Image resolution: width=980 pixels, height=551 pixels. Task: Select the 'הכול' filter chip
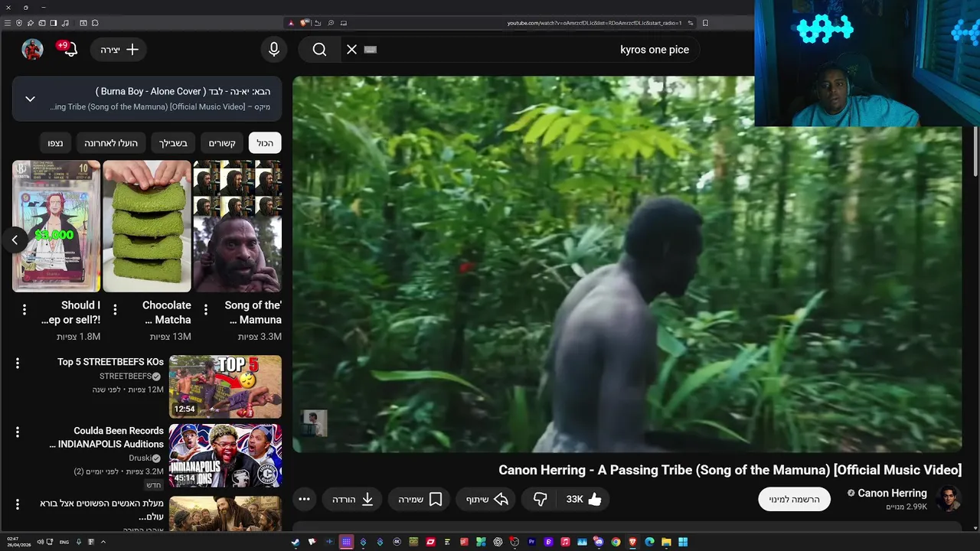[265, 143]
